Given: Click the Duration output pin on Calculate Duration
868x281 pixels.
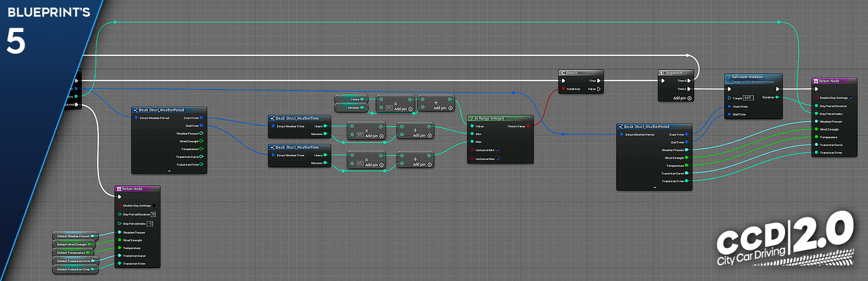Looking at the screenshot, I should 777,98.
